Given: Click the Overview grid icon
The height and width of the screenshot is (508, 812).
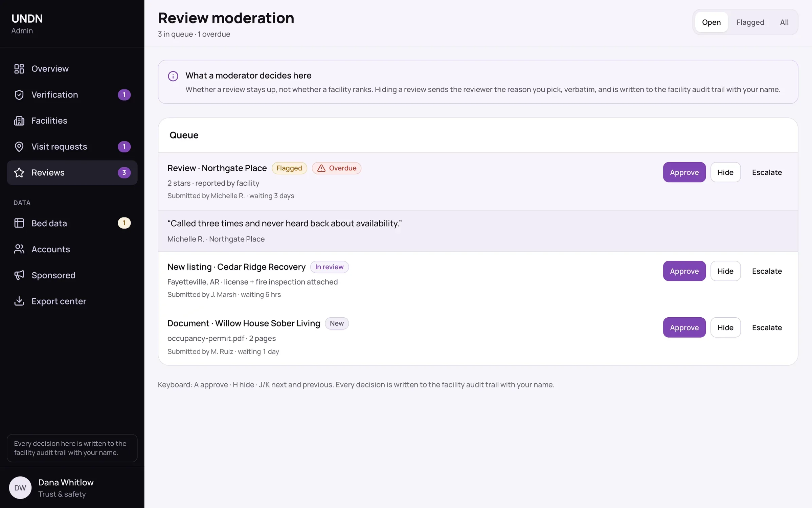Looking at the screenshot, I should click(19, 69).
